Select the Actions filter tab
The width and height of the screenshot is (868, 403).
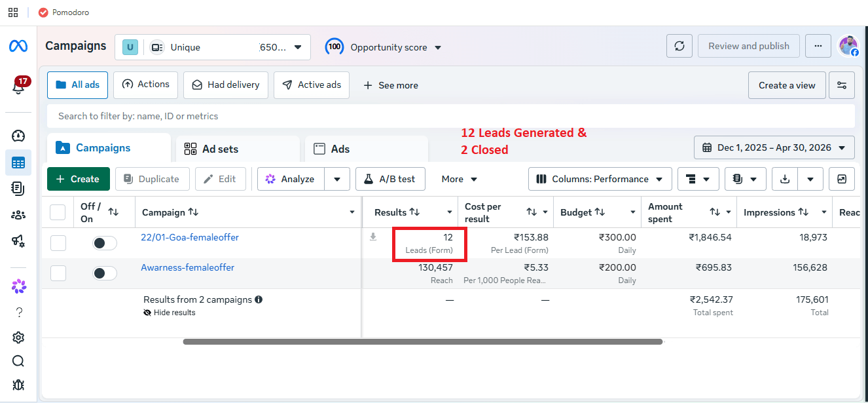coord(146,85)
